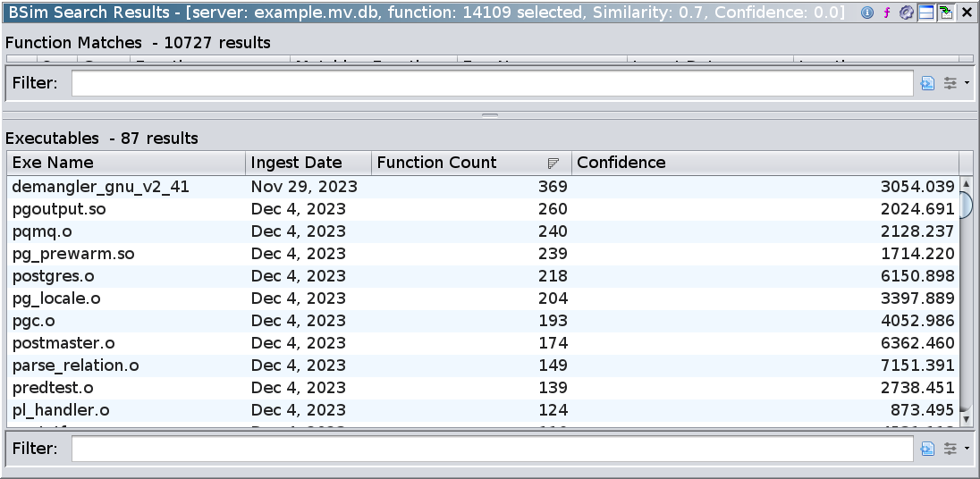Sort by the Confidence column header
Viewport: 980px width, 479px height.
click(765, 163)
